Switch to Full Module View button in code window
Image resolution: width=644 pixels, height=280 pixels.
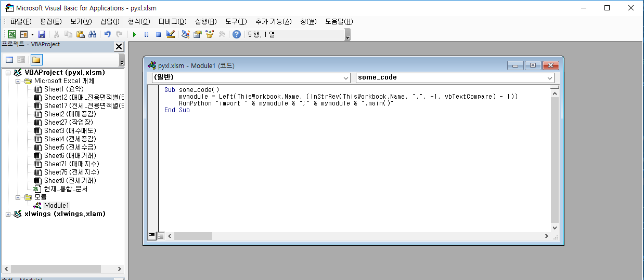click(161, 236)
